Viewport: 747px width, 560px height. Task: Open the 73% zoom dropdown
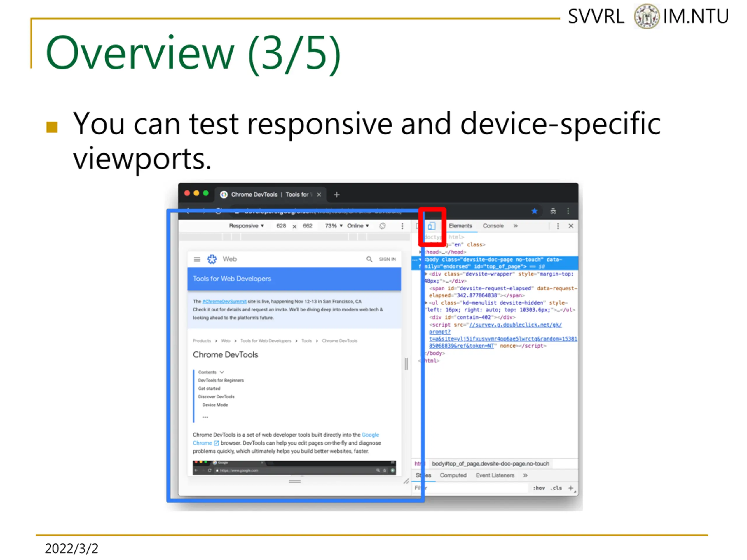click(334, 226)
